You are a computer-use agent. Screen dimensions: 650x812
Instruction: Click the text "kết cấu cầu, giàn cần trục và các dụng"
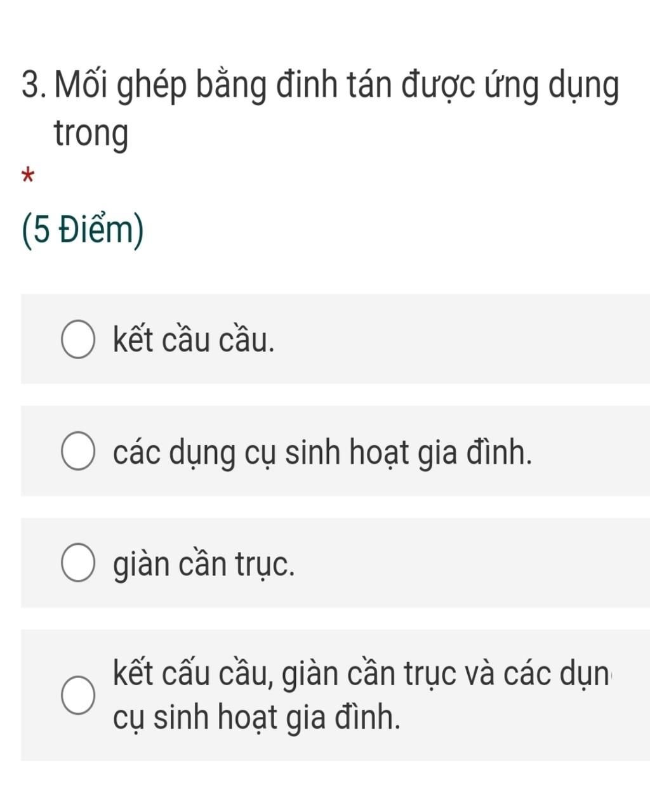click(x=362, y=674)
